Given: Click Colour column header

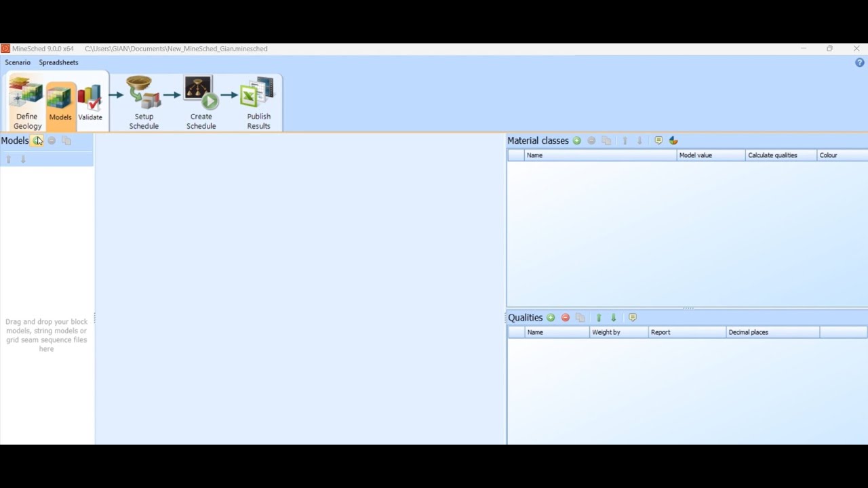Looking at the screenshot, I should click(842, 155).
